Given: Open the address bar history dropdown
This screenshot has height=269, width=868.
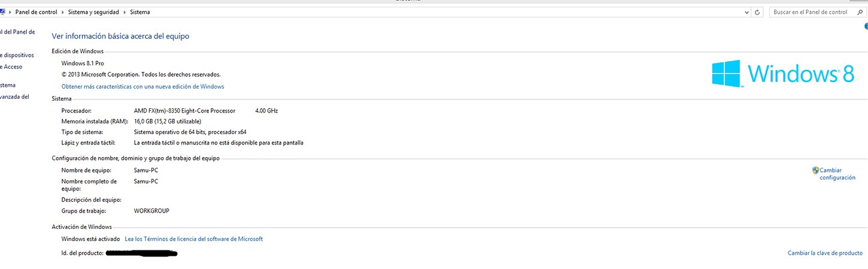Looking at the screenshot, I should [747, 12].
